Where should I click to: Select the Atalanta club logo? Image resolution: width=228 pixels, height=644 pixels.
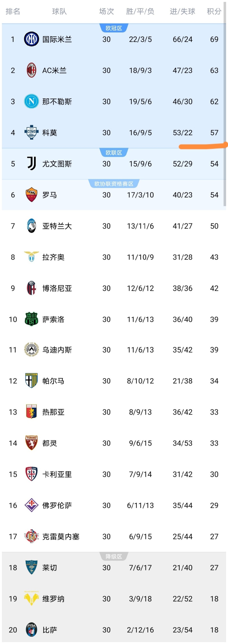[x=31, y=226]
